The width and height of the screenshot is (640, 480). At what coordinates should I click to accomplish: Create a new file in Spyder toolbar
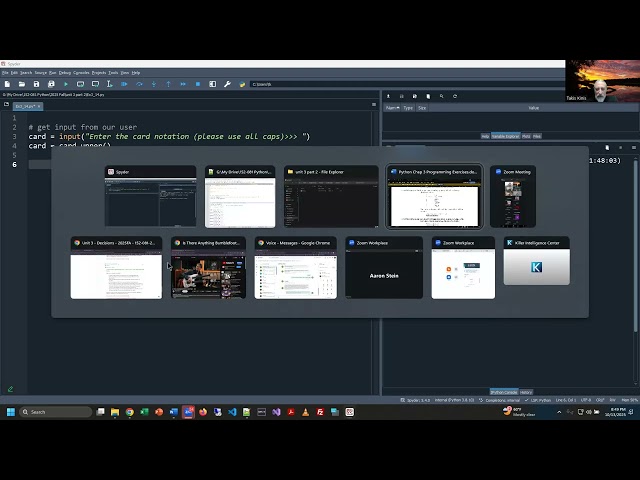(x=7, y=84)
